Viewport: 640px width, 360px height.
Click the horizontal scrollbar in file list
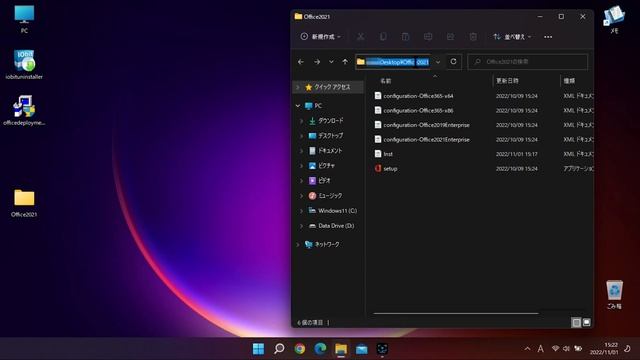click(456, 313)
